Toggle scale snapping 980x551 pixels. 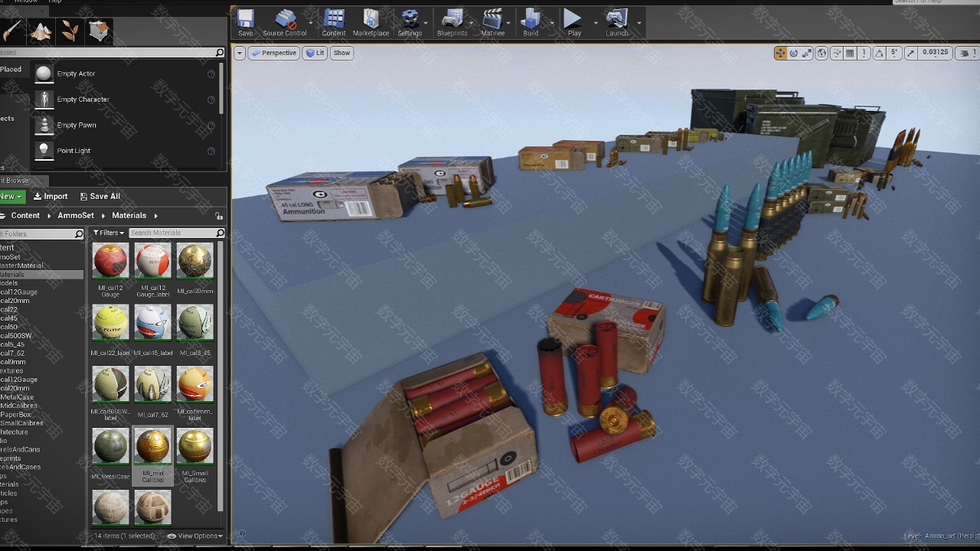click(x=910, y=53)
